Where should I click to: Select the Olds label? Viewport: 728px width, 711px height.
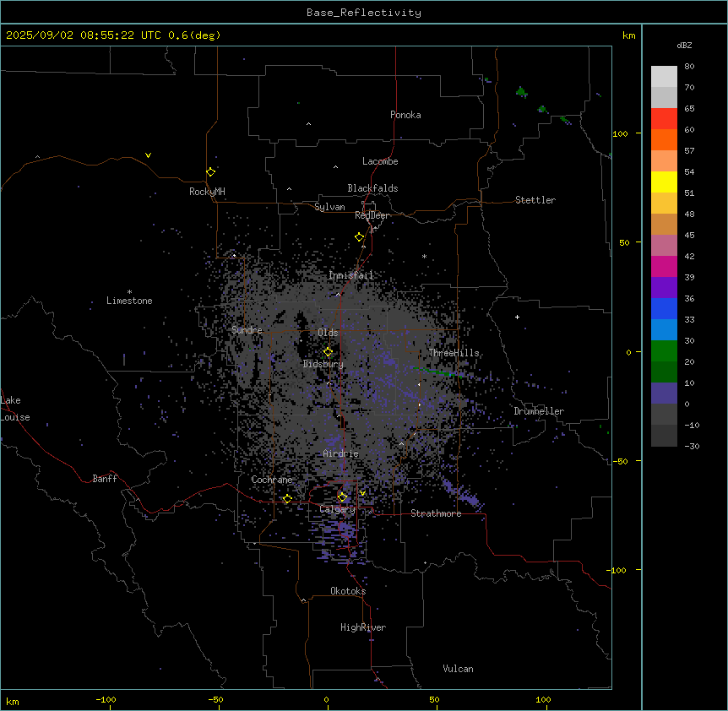tap(328, 333)
